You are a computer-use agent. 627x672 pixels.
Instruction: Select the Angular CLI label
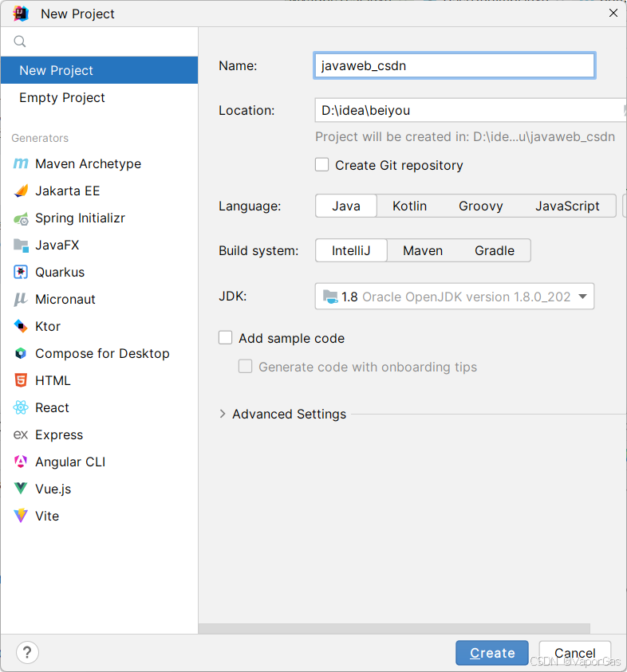click(x=70, y=462)
